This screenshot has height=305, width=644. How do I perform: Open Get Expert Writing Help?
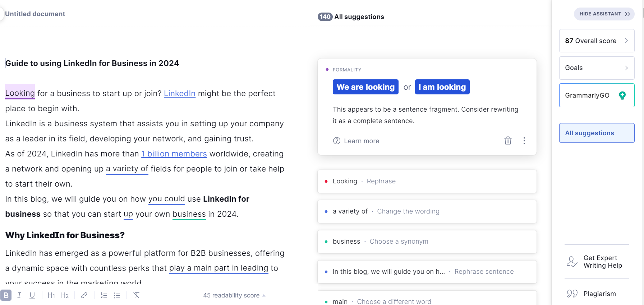pyautogui.click(x=597, y=262)
